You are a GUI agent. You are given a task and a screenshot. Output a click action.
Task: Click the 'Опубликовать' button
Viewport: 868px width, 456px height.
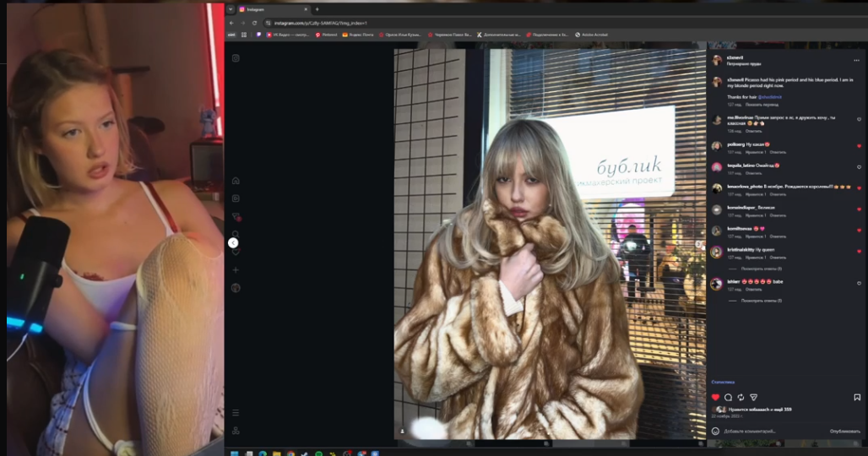click(x=844, y=432)
